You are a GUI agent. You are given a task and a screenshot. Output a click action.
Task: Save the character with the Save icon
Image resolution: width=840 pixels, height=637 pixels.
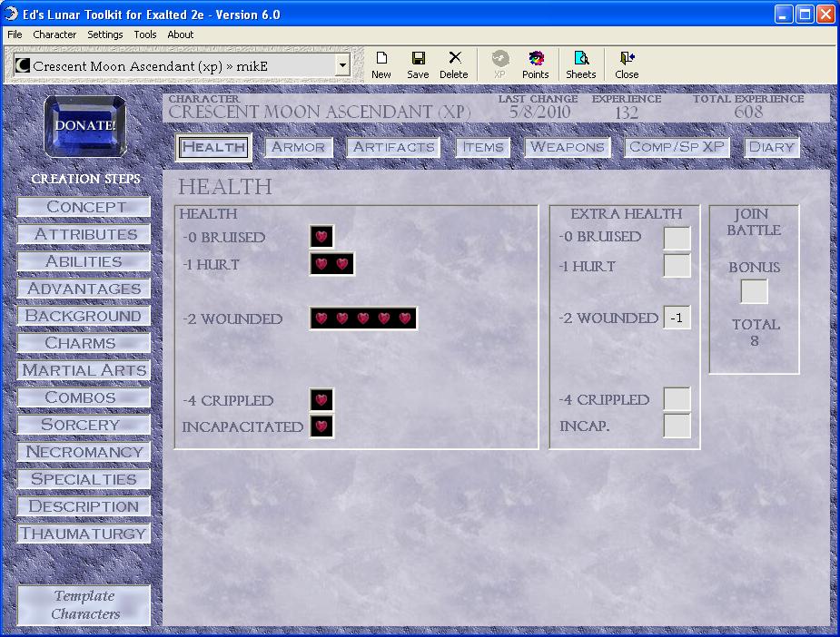(418, 64)
